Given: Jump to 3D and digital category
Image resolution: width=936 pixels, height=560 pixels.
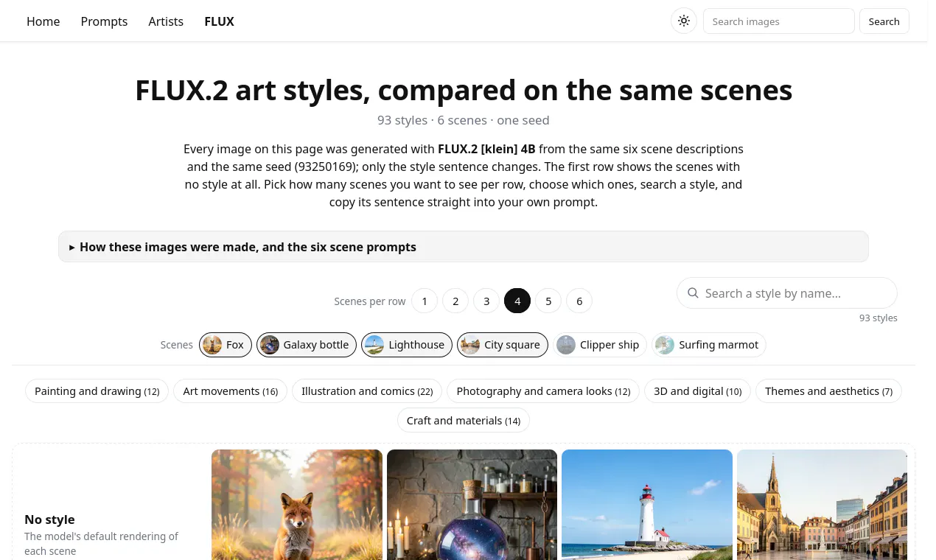Looking at the screenshot, I should (x=698, y=391).
